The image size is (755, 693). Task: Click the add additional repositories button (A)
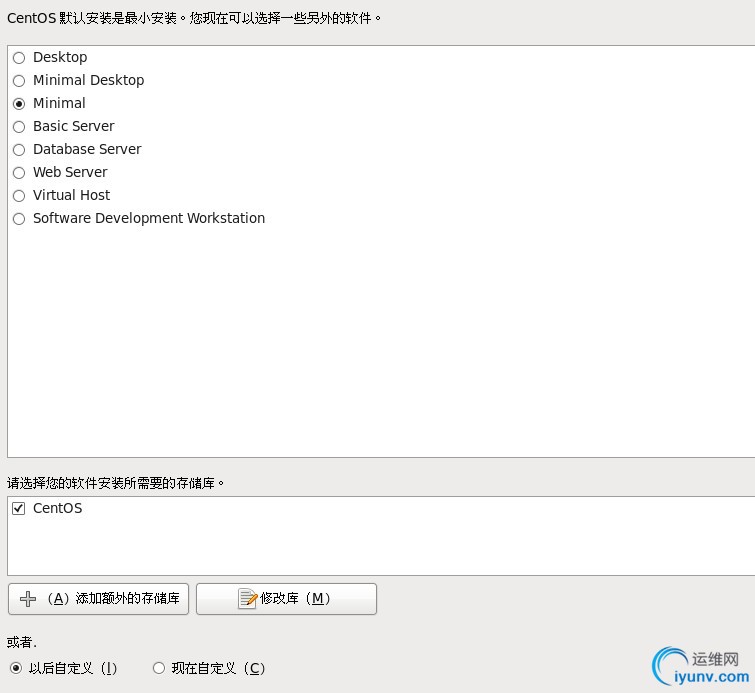98,599
